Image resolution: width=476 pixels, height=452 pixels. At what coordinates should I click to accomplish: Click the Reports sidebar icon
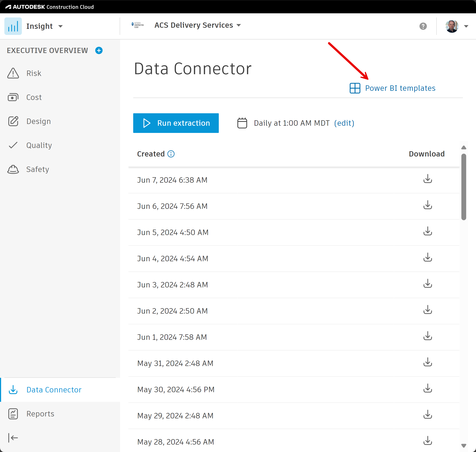point(13,414)
